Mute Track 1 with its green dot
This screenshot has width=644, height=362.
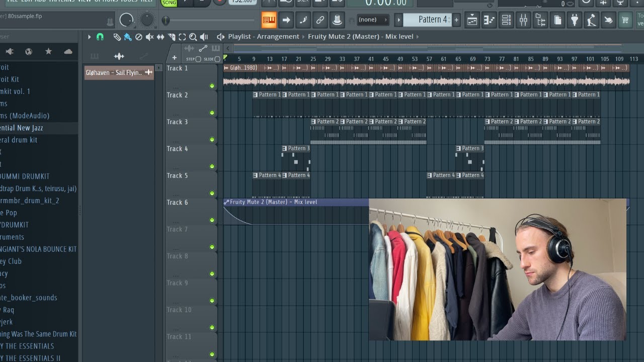(x=212, y=86)
